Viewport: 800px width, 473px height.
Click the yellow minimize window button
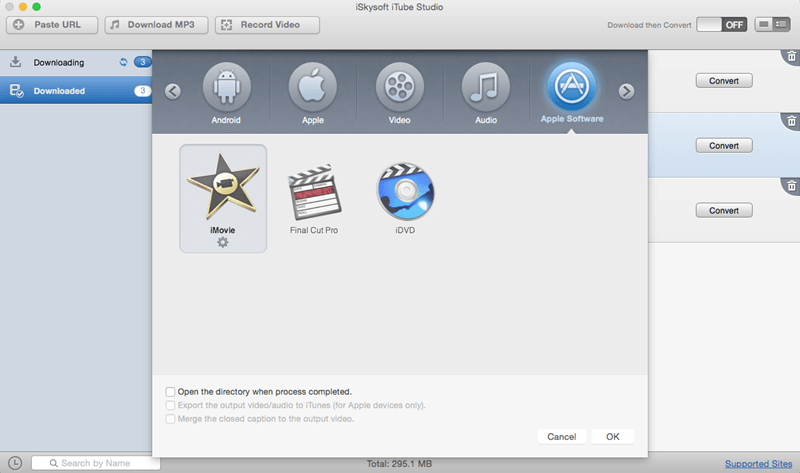[23, 7]
